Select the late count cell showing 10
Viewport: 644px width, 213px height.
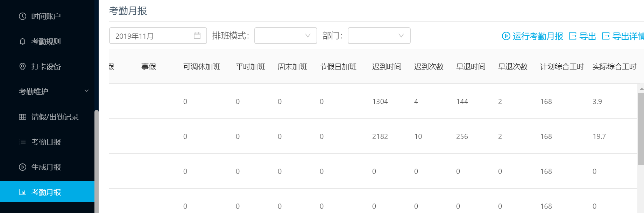pyautogui.click(x=418, y=137)
